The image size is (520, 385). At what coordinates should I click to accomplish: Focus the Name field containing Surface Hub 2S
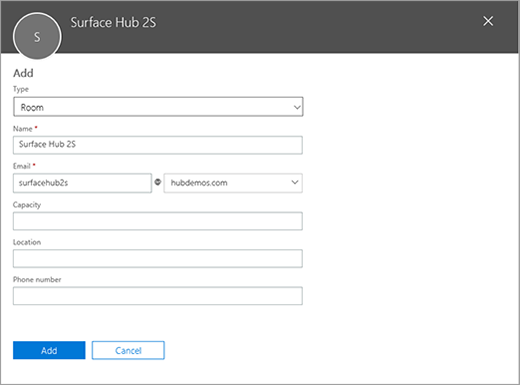pos(158,145)
